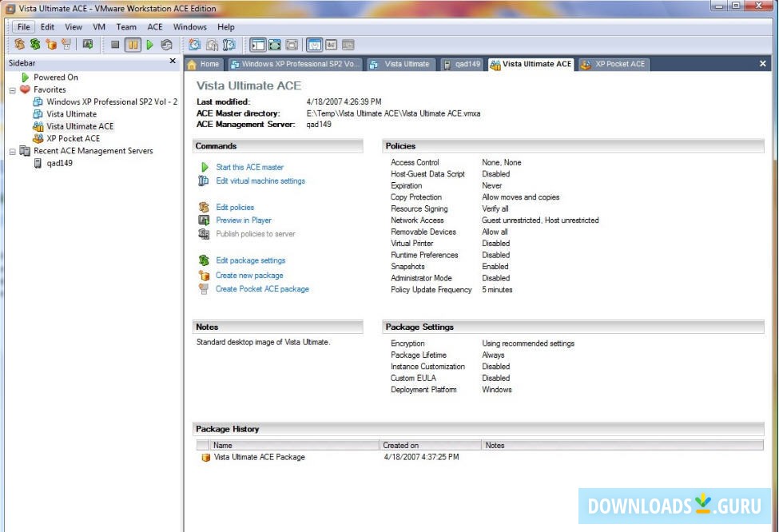Viewport: 779px width, 532px height.
Task: Toggle the sidebar visibility toolbar button
Action: point(257,45)
